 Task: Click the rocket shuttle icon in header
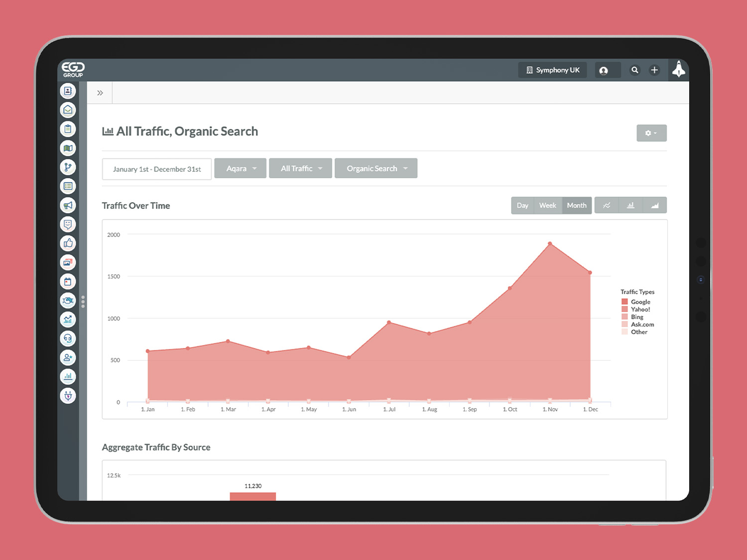pos(678,70)
